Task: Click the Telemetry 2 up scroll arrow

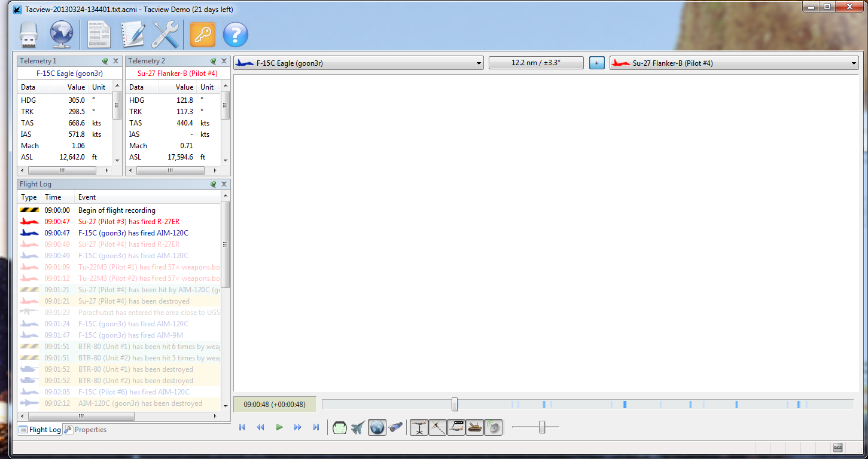Action: [x=226, y=86]
